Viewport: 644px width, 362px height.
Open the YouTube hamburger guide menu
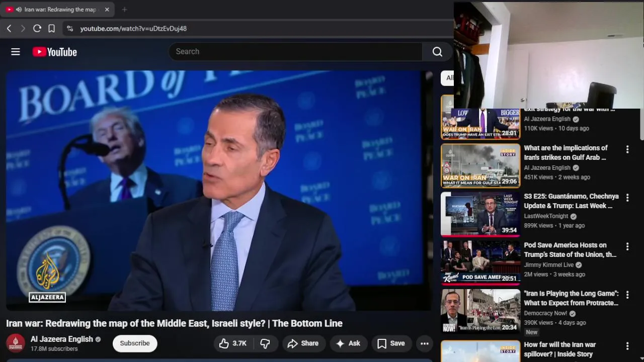(16, 52)
